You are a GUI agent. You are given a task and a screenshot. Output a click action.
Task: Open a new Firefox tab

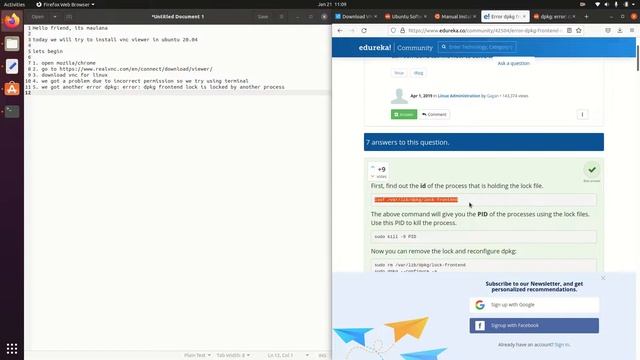tap(587, 17)
